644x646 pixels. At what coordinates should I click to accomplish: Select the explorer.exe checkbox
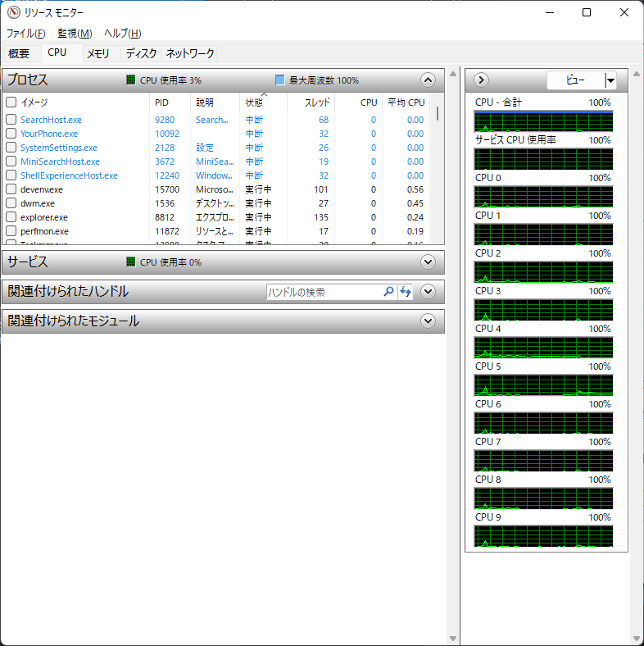tap(11, 217)
